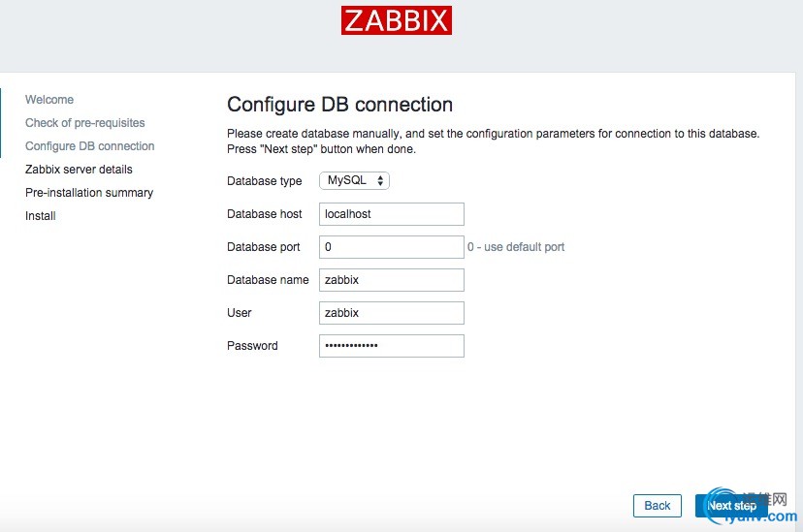This screenshot has height=532, width=803.
Task: Focus the Password field
Action: 391,346
